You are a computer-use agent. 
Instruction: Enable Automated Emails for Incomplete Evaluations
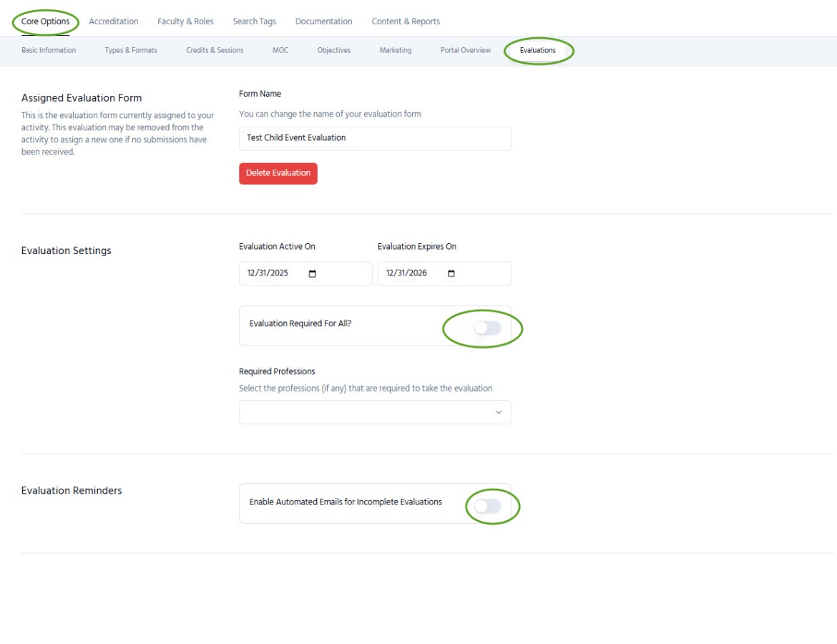487,507
